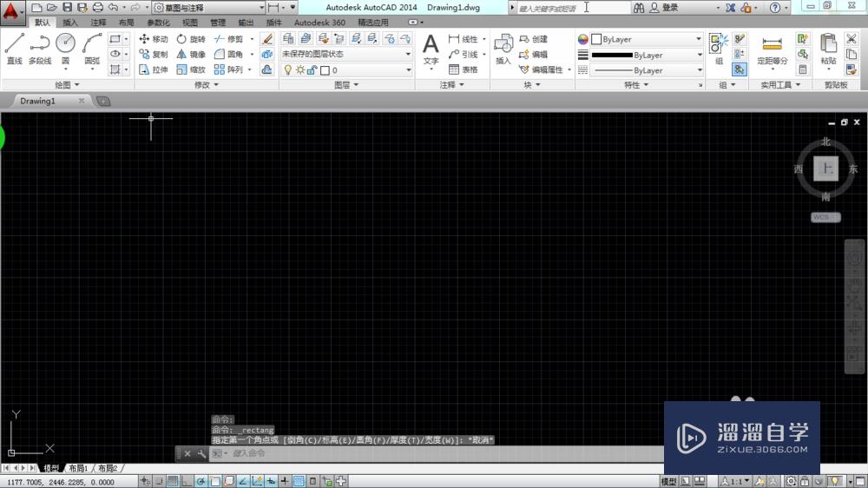The image size is (868, 488).
Task: Click the 缩放 (Scale) tool
Action: click(x=191, y=69)
